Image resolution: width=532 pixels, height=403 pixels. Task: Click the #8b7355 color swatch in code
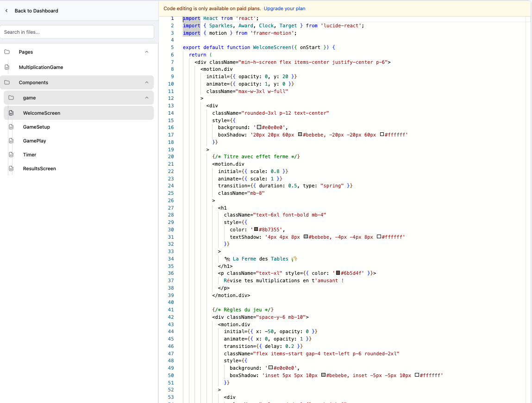(256, 229)
